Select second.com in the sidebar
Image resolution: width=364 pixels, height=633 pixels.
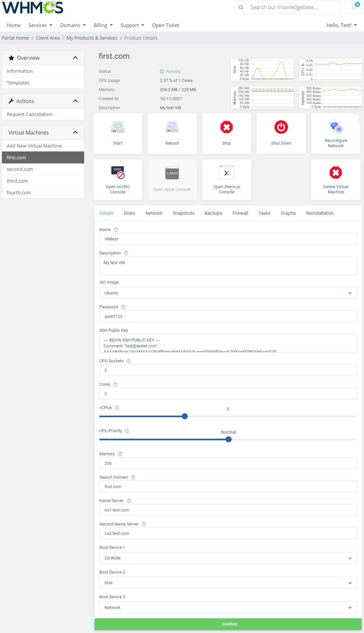pyautogui.click(x=43, y=169)
